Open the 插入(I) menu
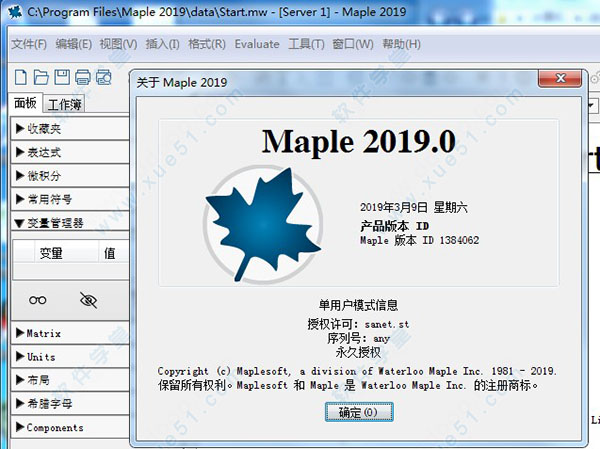600x449 pixels. click(162, 44)
